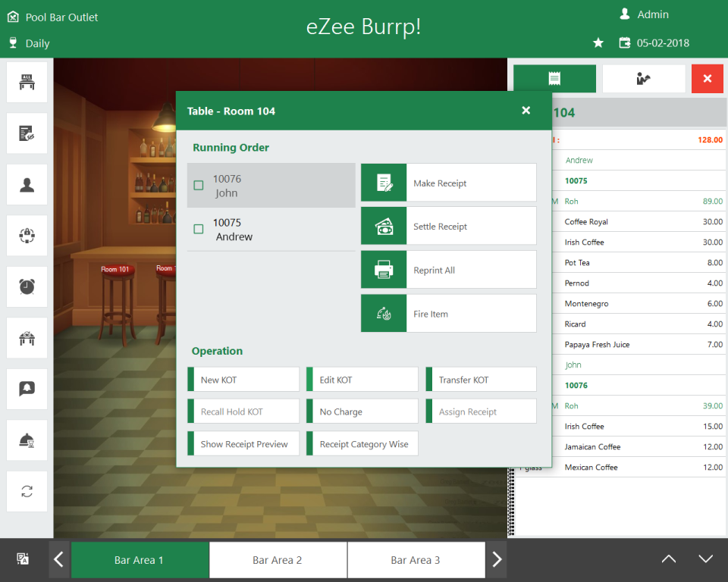Click the delivery operations icon in the sidebar
The width and height of the screenshot is (728, 582).
point(27,235)
